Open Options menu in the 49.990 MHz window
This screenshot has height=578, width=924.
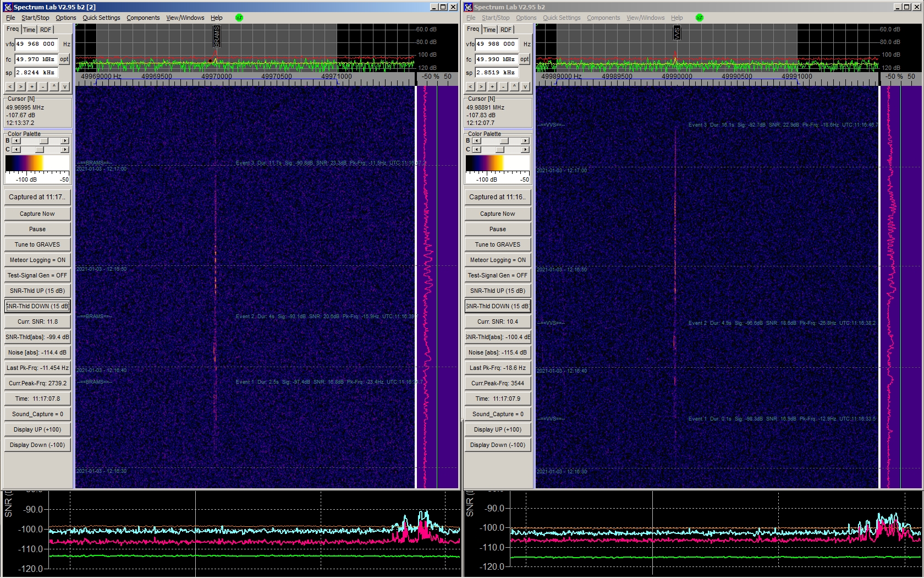(x=526, y=18)
